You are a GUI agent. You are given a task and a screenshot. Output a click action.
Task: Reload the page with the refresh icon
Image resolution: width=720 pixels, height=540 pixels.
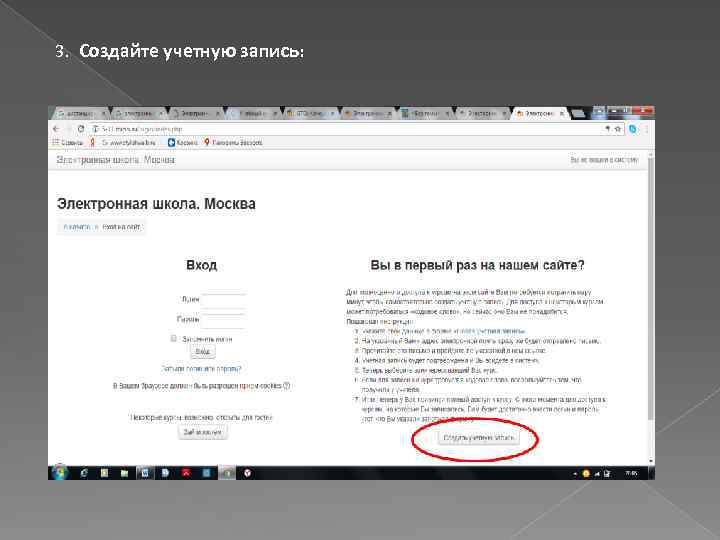click(x=81, y=129)
